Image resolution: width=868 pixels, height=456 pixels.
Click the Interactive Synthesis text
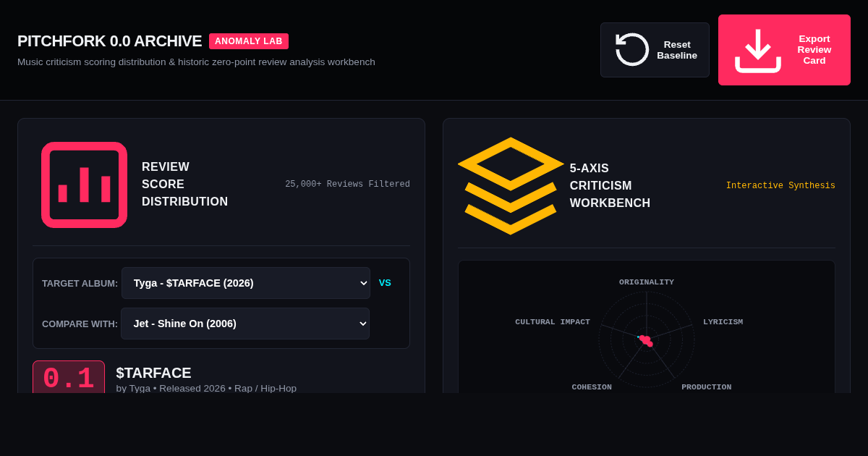click(780, 186)
